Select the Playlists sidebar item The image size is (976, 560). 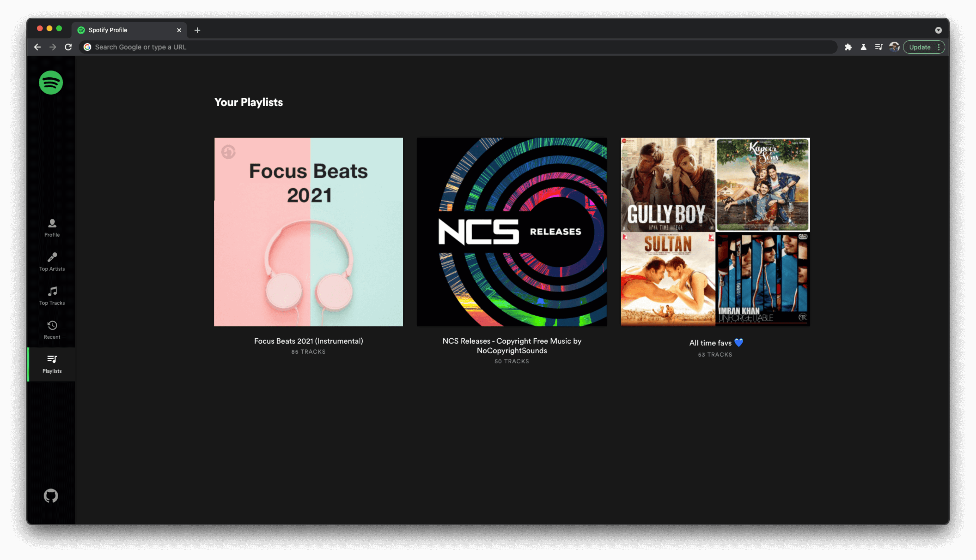[x=52, y=364]
